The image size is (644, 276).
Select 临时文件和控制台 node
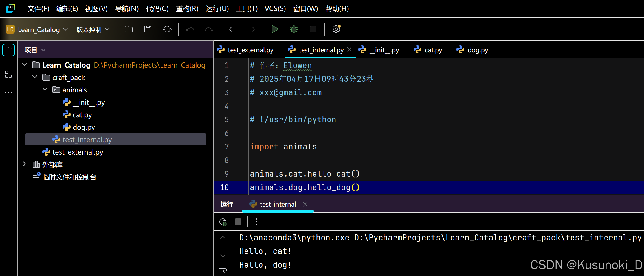65,177
